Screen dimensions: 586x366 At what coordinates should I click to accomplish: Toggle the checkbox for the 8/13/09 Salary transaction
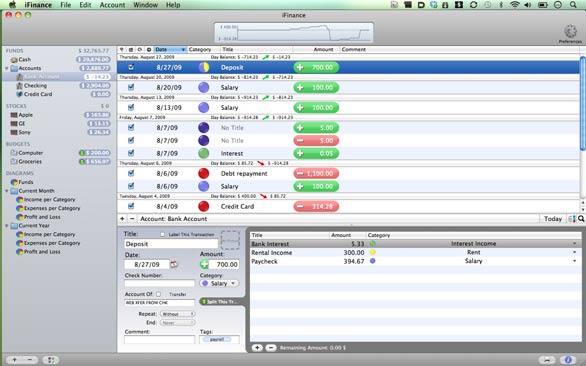[x=131, y=107]
